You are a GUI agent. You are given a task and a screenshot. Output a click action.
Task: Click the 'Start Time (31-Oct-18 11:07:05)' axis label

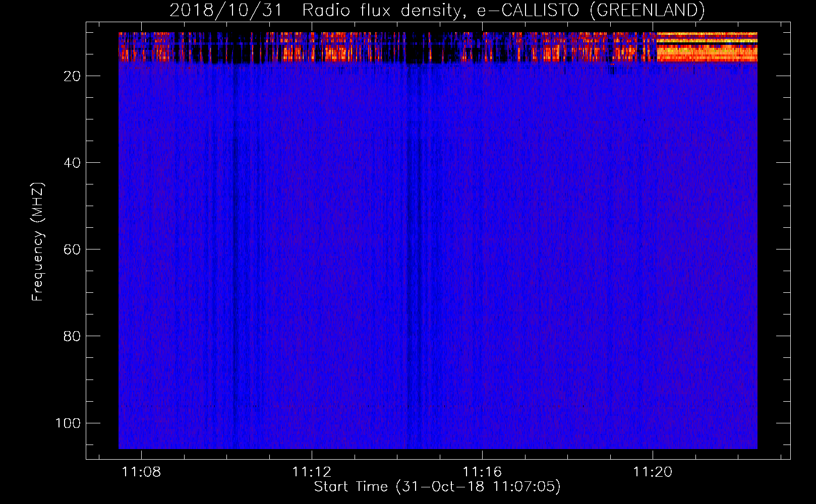(437, 487)
